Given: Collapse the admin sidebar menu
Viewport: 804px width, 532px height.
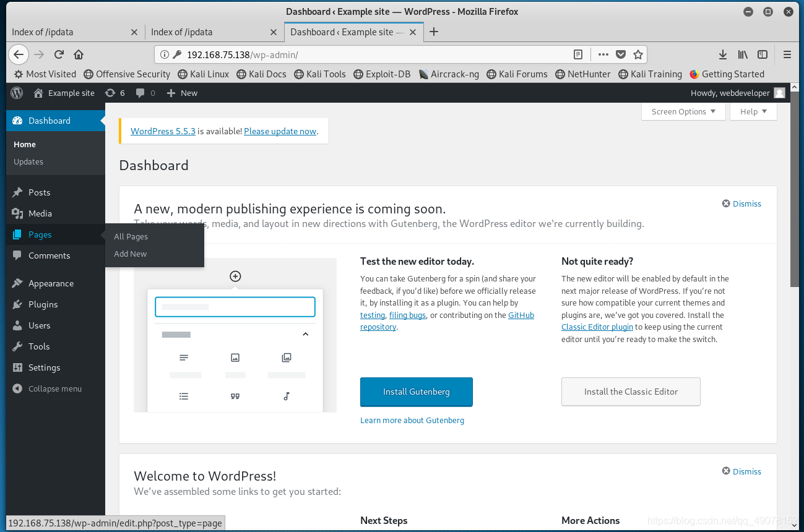Looking at the screenshot, I should pos(47,388).
